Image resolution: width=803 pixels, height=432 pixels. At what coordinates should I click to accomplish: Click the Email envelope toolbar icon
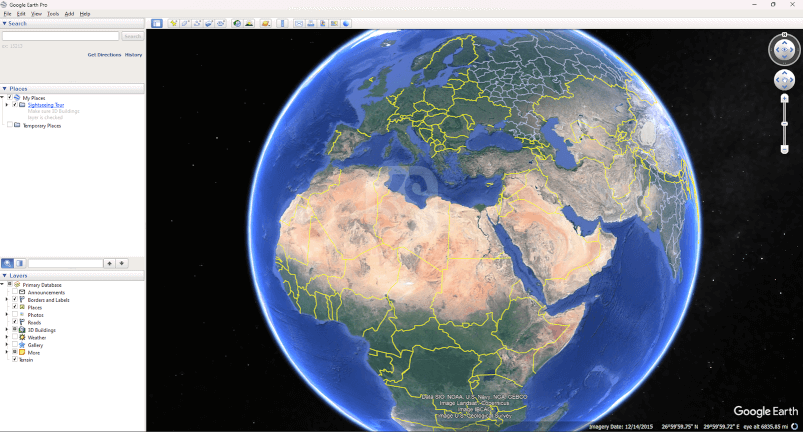[x=299, y=24]
